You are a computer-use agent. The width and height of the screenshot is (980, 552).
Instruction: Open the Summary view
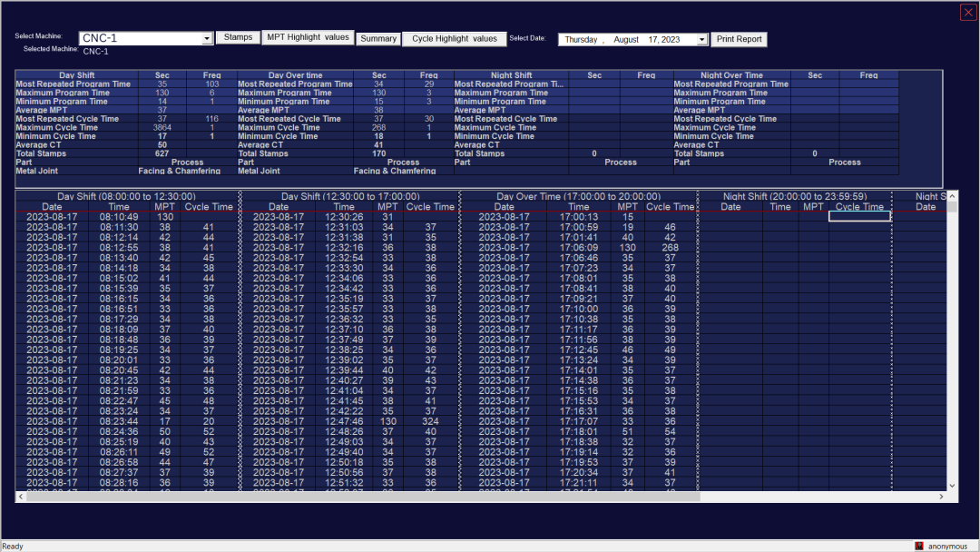point(378,39)
